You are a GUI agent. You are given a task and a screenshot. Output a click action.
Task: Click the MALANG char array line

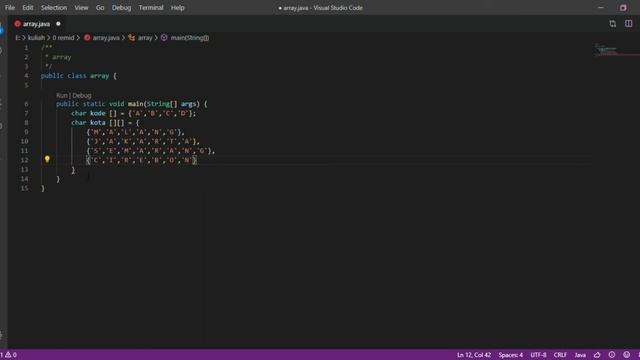point(135,132)
